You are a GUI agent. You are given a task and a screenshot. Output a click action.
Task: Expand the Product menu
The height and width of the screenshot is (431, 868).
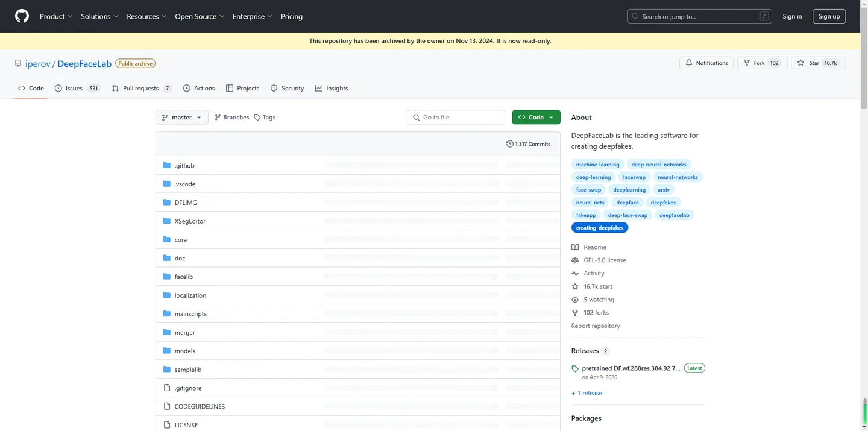(56, 16)
